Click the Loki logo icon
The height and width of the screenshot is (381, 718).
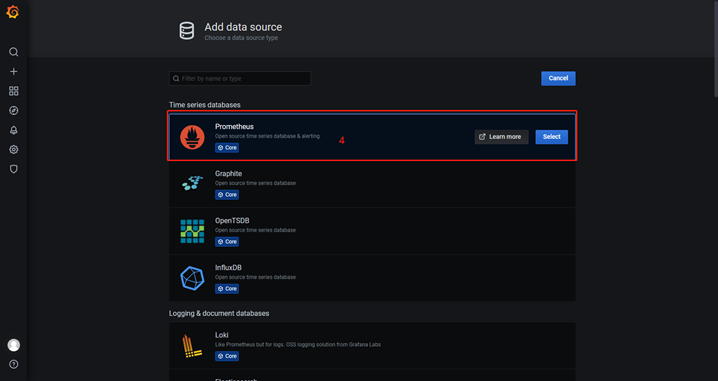192,346
